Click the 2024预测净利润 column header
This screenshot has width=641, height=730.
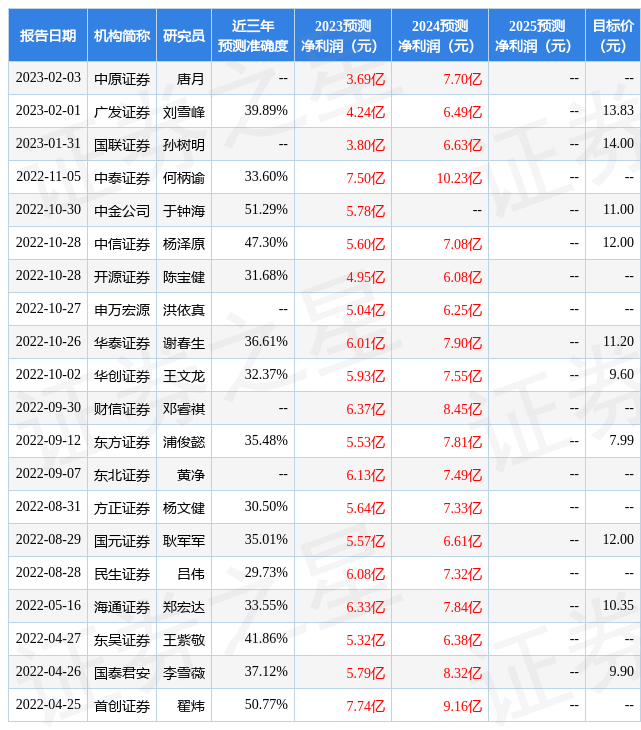(440, 35)
